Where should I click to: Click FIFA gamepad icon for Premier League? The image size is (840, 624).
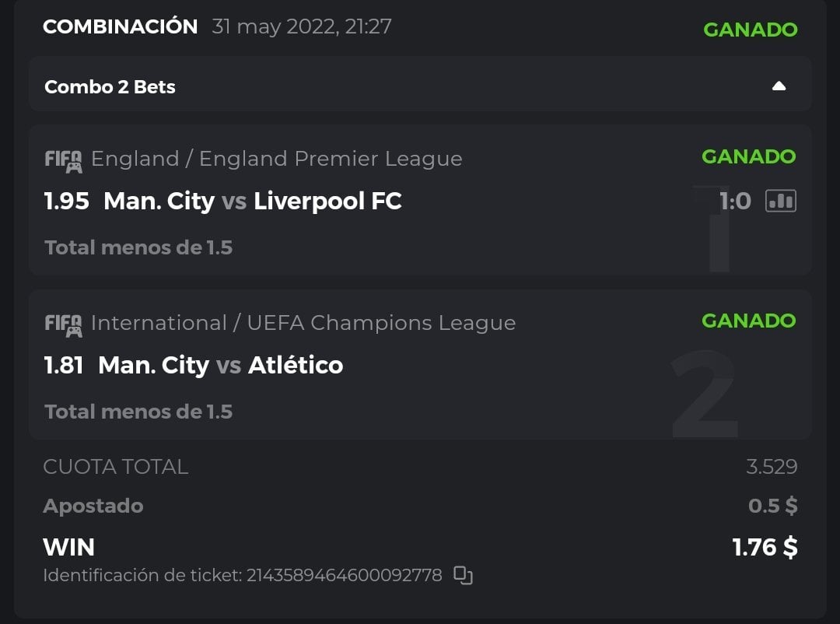(63, 160)
